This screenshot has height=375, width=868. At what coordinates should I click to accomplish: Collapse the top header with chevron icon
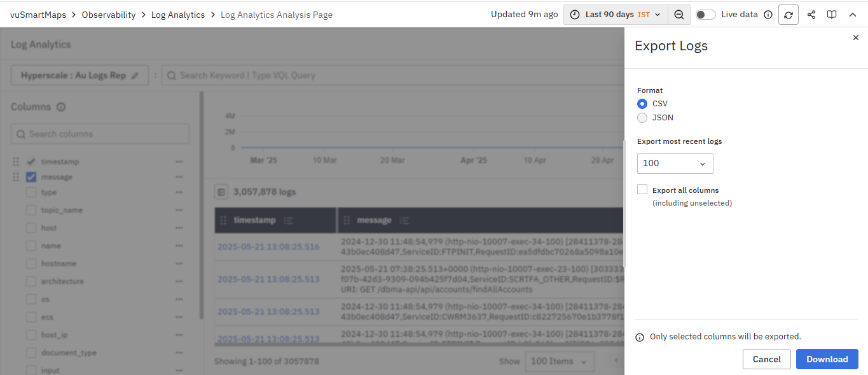853,15
